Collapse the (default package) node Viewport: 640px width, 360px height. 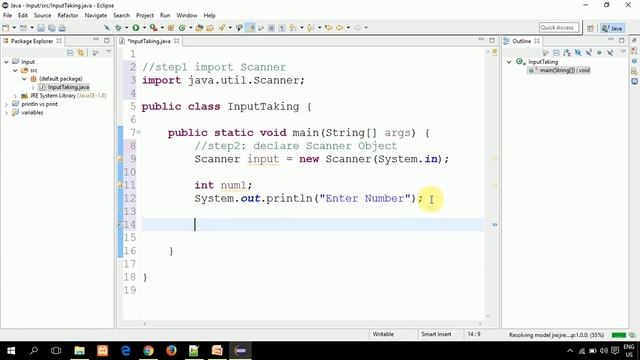[24, 79]
